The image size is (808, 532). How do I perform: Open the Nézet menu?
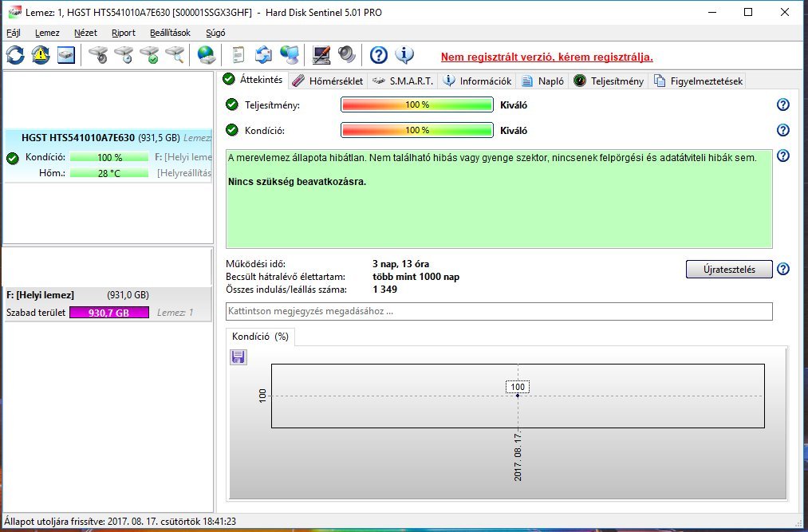point(85,33)
